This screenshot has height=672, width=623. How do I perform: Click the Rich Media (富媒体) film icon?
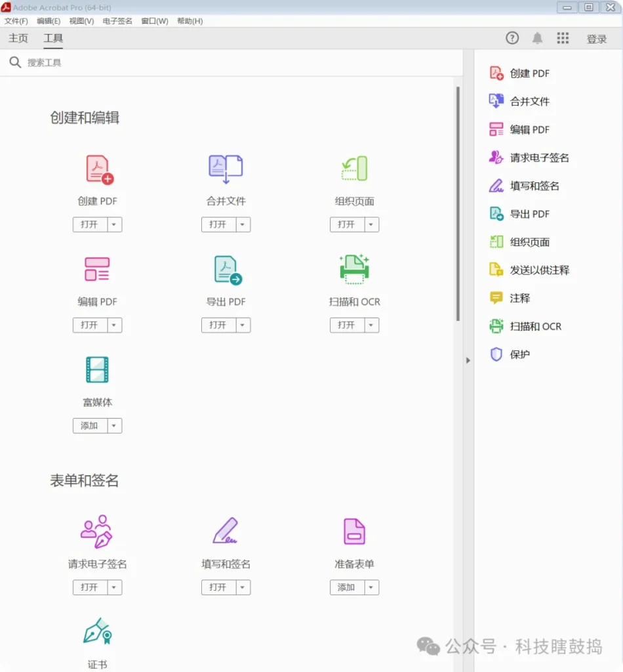click(97, 369)
